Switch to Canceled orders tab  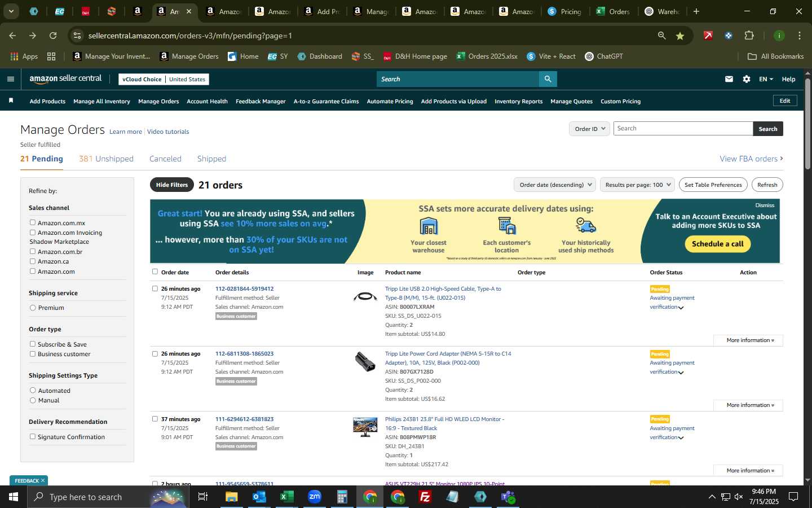click(165, 159)
